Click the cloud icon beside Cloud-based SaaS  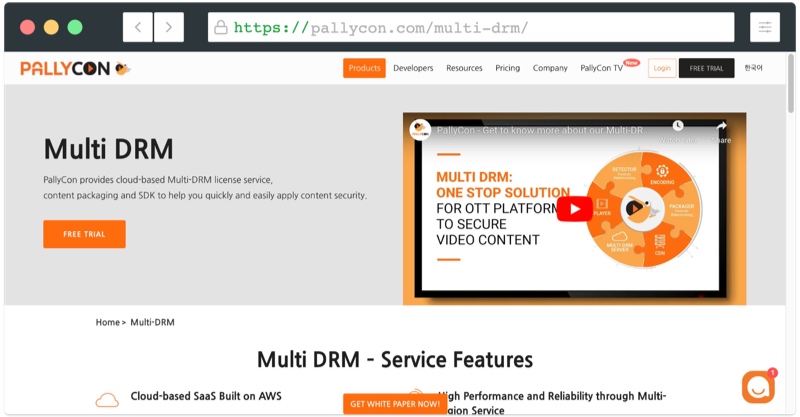(x=107, y=400)
